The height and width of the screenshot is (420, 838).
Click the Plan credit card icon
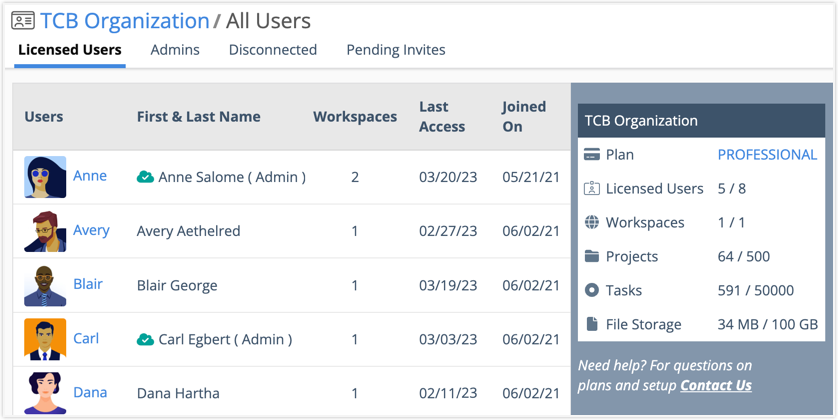pyautogui.click(x=592, y=155)
